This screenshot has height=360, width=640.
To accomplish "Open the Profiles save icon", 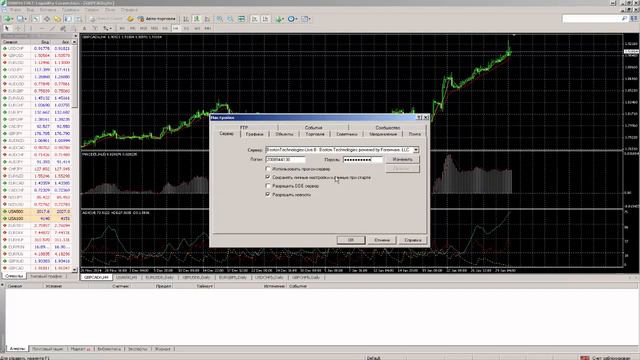I will click(x=20, y=19).
